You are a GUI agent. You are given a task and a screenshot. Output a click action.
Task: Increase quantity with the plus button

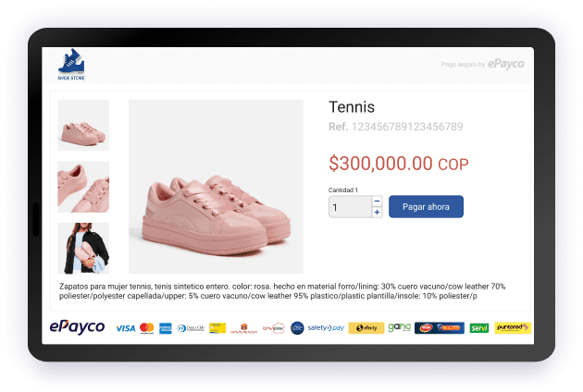377,212
